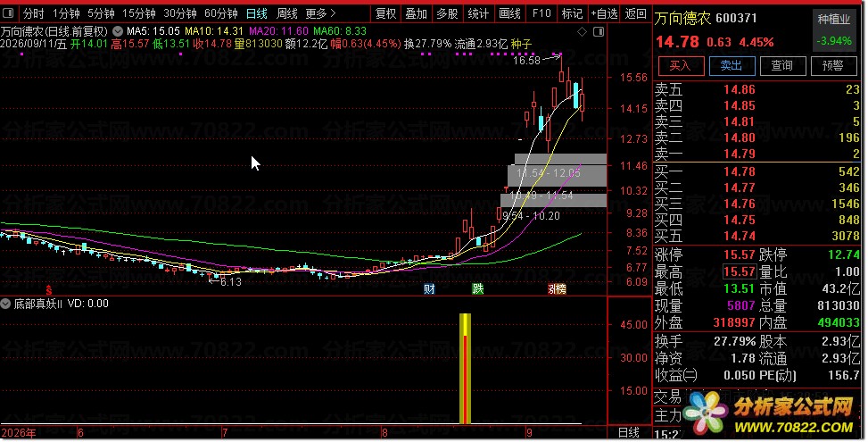Set an alert with 预警 button
This screenshot has height=442, width=868.
pos(833,66)
